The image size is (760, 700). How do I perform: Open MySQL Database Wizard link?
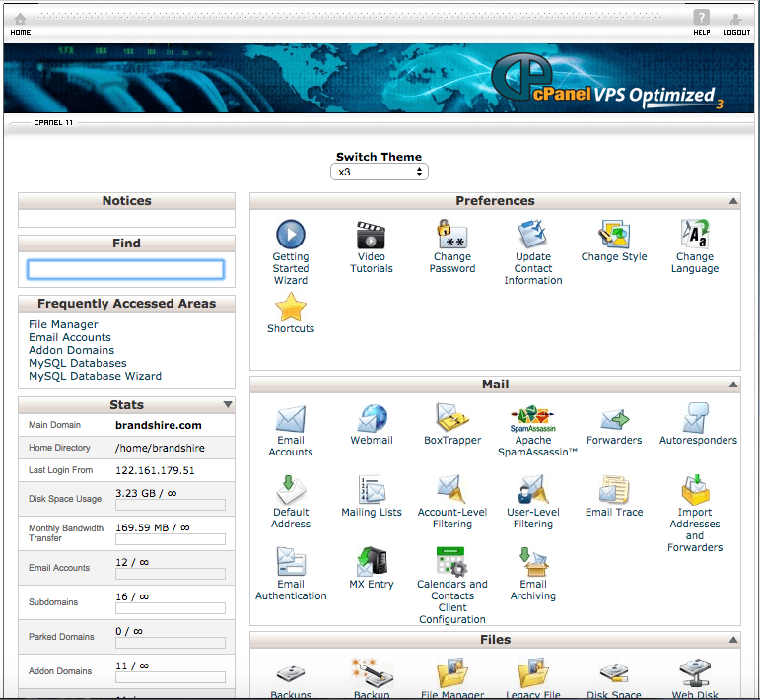pos(95,376)
